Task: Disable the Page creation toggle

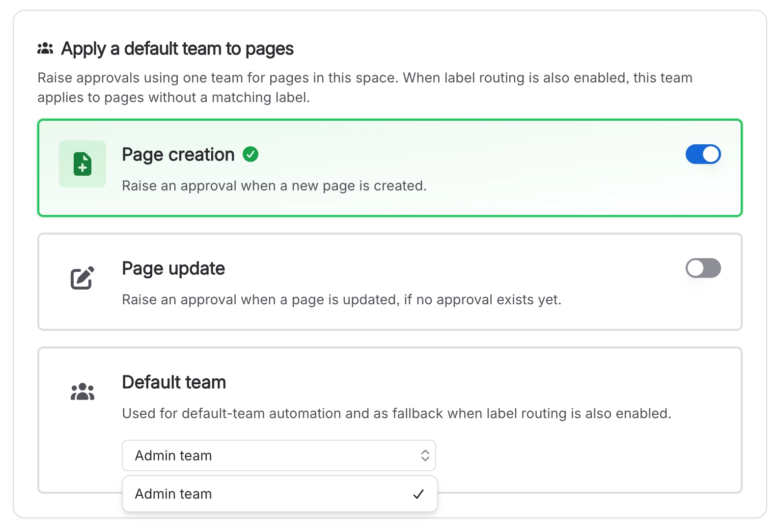Action: click(x=703, y=154)
